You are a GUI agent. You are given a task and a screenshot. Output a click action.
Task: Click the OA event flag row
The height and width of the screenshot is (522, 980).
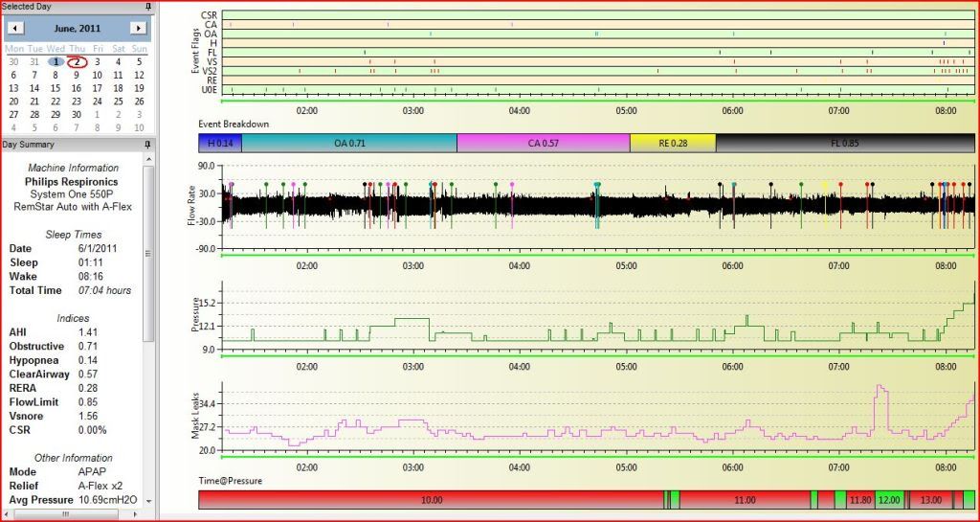coord(598,34)
